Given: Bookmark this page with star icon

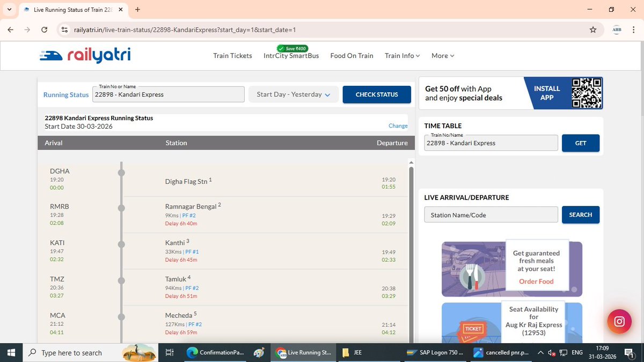Looking at the screenshot, I should [x=593, y=30].
